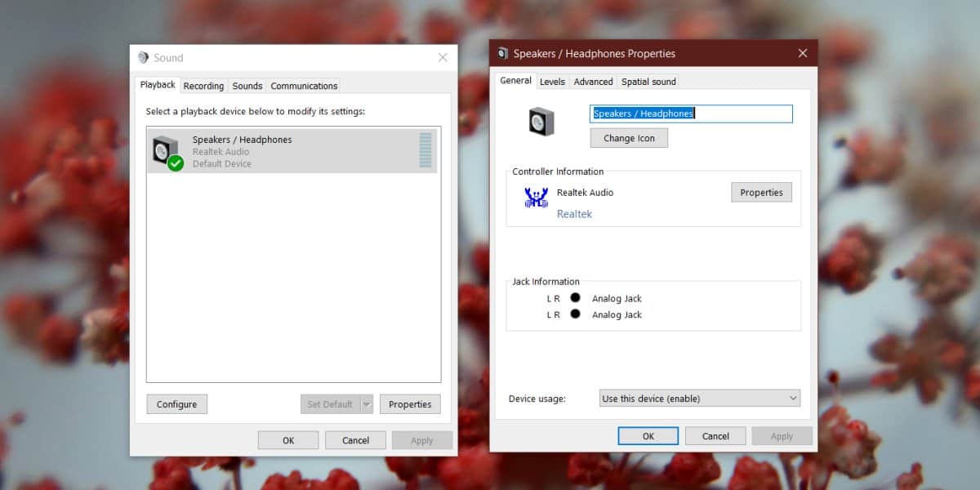Click the Realtek Audio controller name text

pyautogui.click(x=585, y=193)
